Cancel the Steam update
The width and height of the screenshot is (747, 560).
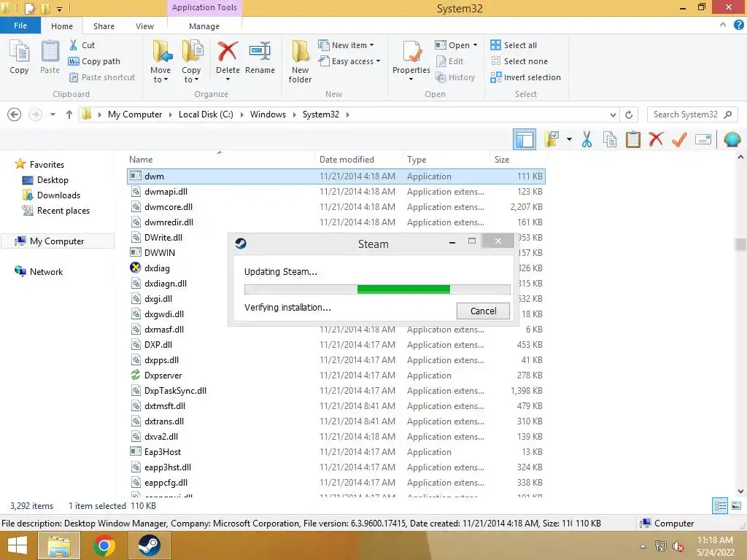(483, 311)
